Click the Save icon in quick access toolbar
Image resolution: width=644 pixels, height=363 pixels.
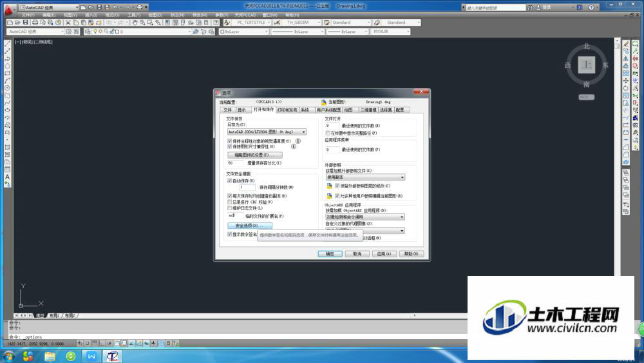click(99, 7)
